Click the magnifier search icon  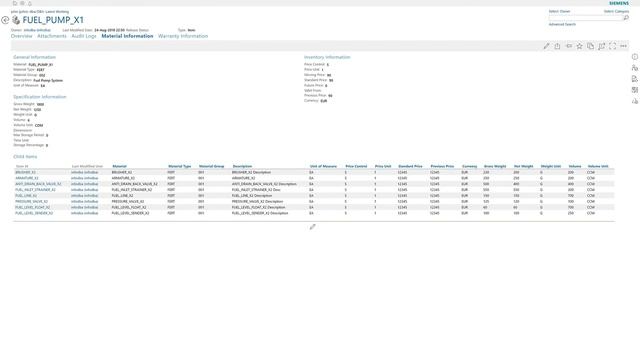click(x=626, y=18)
